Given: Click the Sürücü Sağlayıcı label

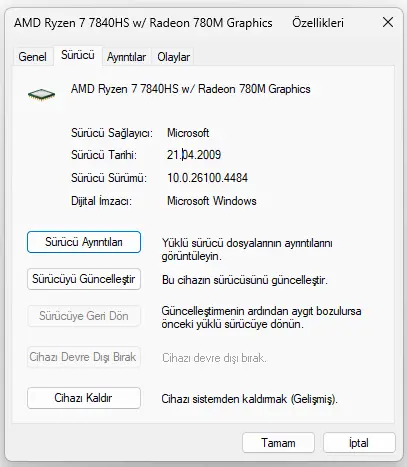Looking at the screenshot, I should coord(112,133).
